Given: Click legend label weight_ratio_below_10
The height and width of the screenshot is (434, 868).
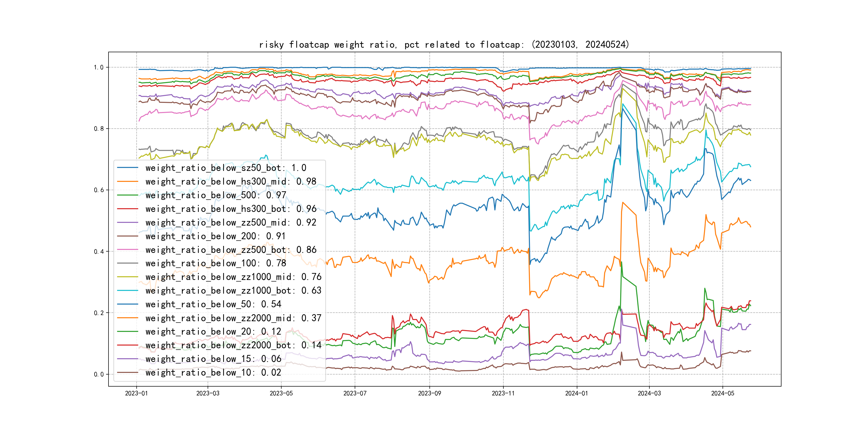Looking at the screenshot, I should tap(213, 372).
